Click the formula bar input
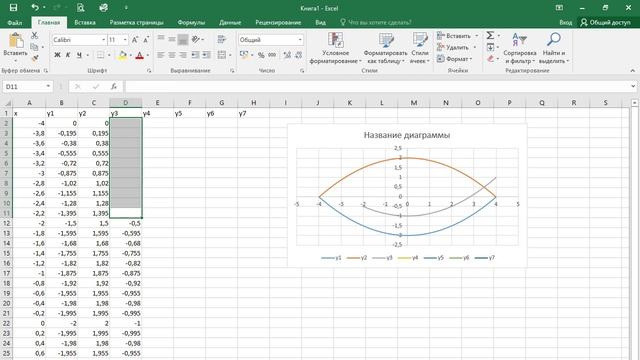640x360 pixels. point(378,87)
